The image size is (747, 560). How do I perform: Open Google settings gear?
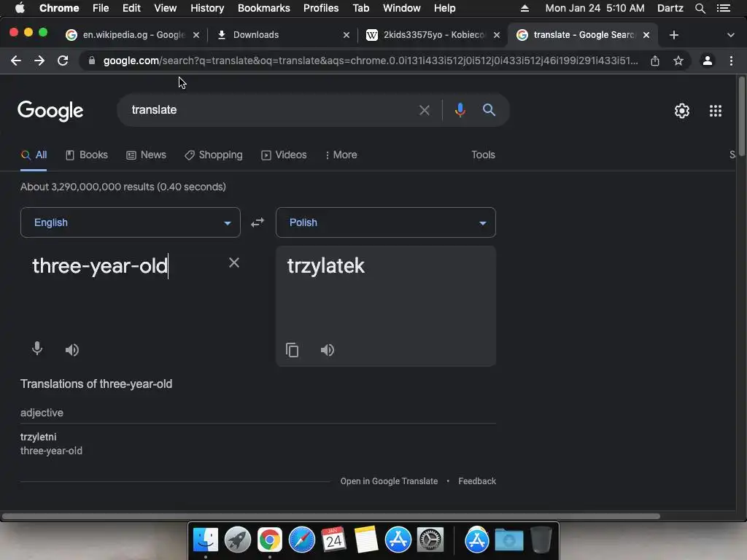tap(682, 111)
